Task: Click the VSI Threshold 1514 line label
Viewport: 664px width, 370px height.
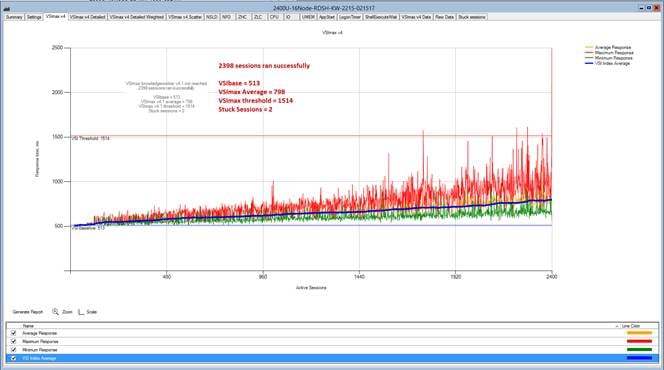Action: (x=91, y=138)
